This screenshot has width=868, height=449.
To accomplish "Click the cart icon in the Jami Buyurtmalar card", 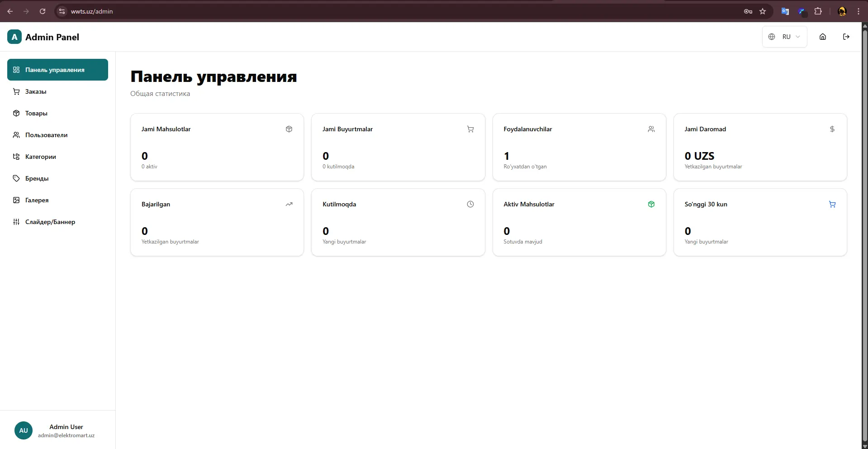I will tap(470, 129).
